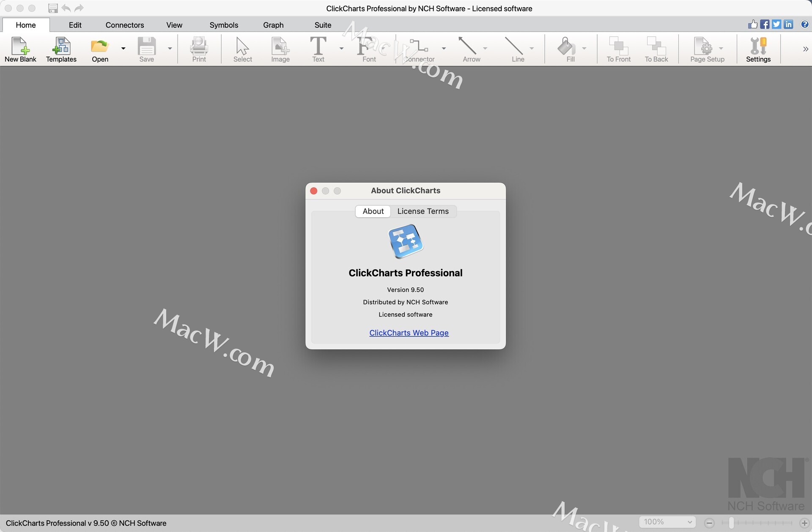Click the ClickCharts Professional heading
The image size is (812, 532).
405,273
